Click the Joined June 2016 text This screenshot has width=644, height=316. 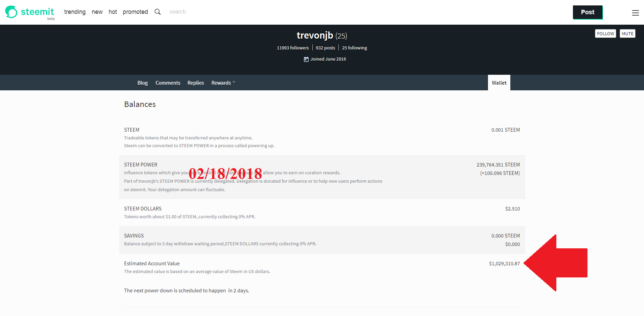pyautogui.click(x=328, y=59)
